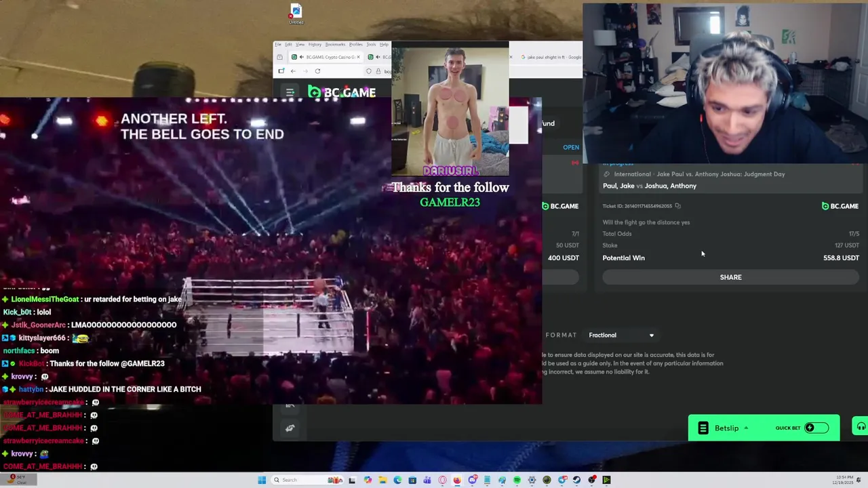
Task: Click the '127 USDT' stake value
Action: 847,245
